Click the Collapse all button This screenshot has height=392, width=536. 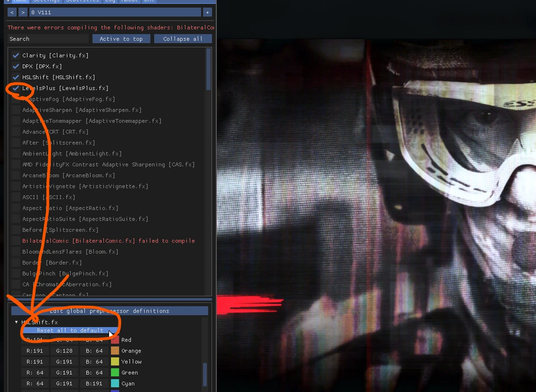tap(183, 39)
